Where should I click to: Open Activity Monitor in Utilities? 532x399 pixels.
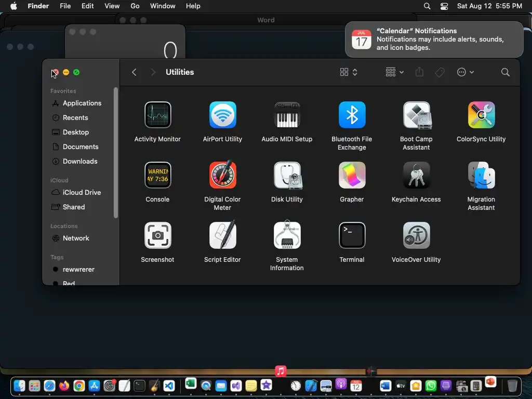pos(157,115)
